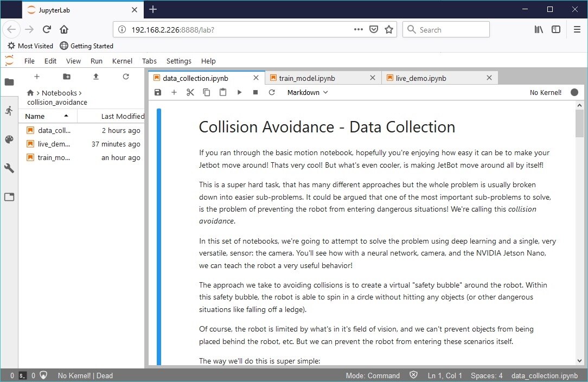Upload files using the upload arrow icon
Screen dimensions: 588x382
[96, 77]
